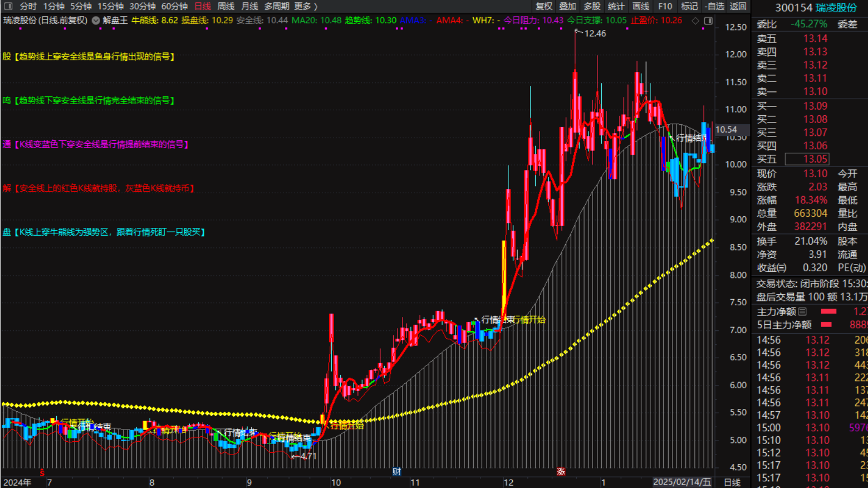Click the 主力净额 detail icon
Viewport: 868px width, 488px height.
point(802,311)
